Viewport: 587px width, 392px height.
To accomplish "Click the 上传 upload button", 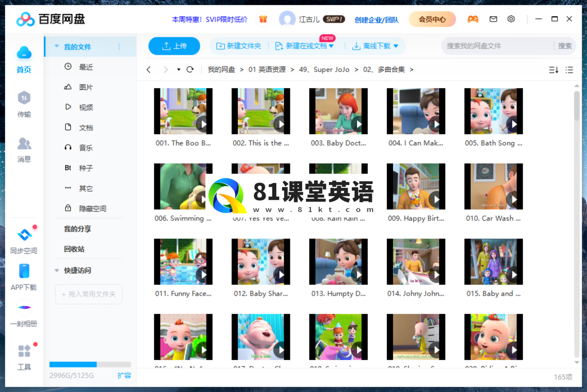I will click(x=174, y=46).
